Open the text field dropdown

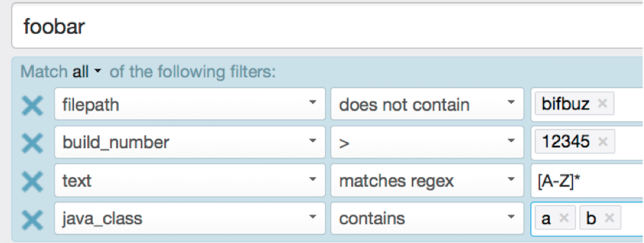pos(189,180)
